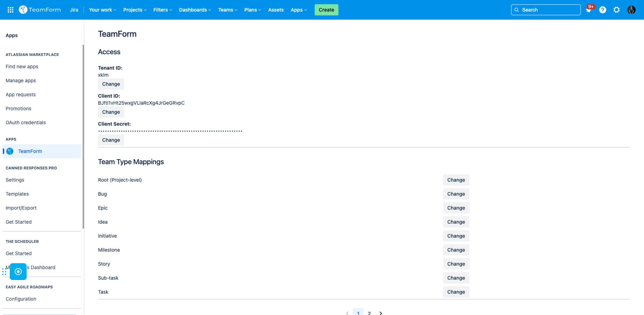Click the TeamForm icon in sidebar
This screenshot has height=315, width=644.
[x=10, y=151]
